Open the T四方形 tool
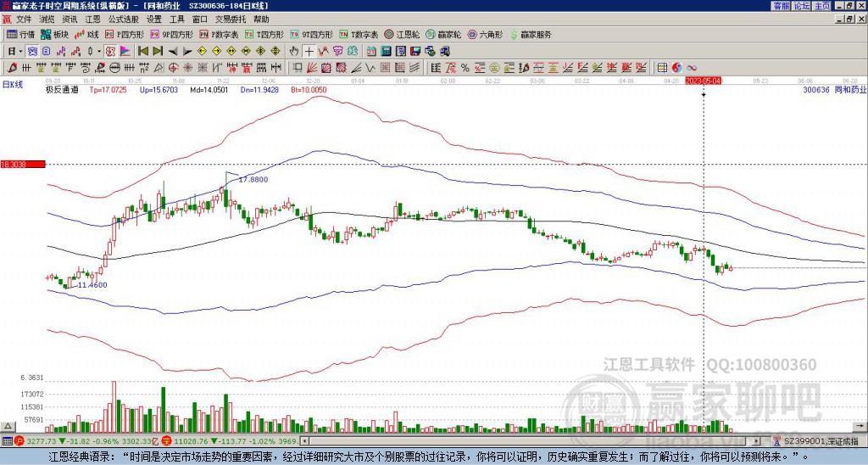Viewport: 868px width, 465px height. [264, 34]
